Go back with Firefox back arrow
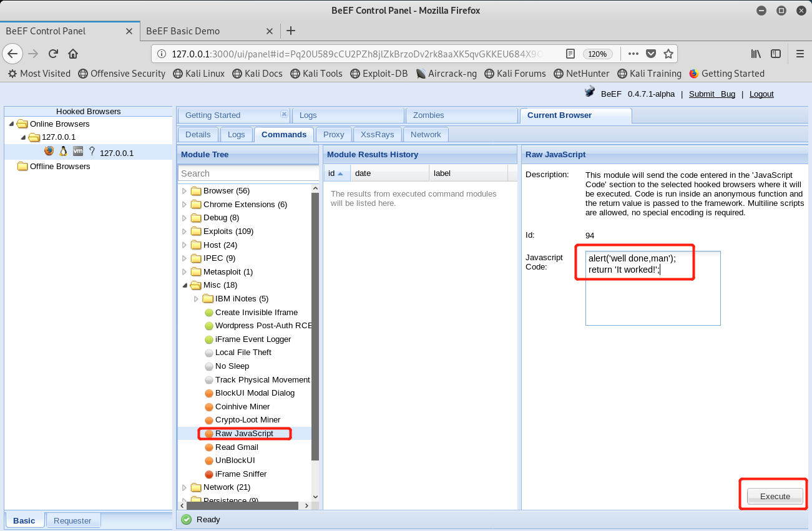812x531 pixels. tap(13, 54)
